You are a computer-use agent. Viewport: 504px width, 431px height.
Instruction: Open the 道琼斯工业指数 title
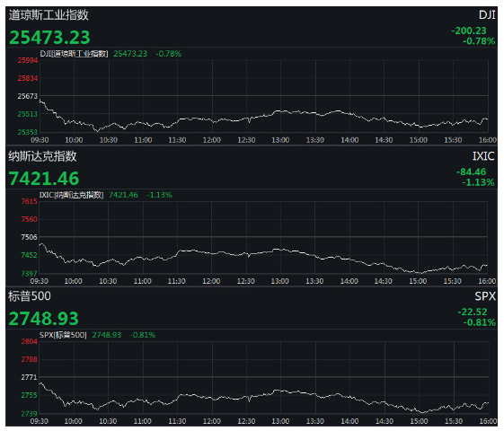[49, 15]
